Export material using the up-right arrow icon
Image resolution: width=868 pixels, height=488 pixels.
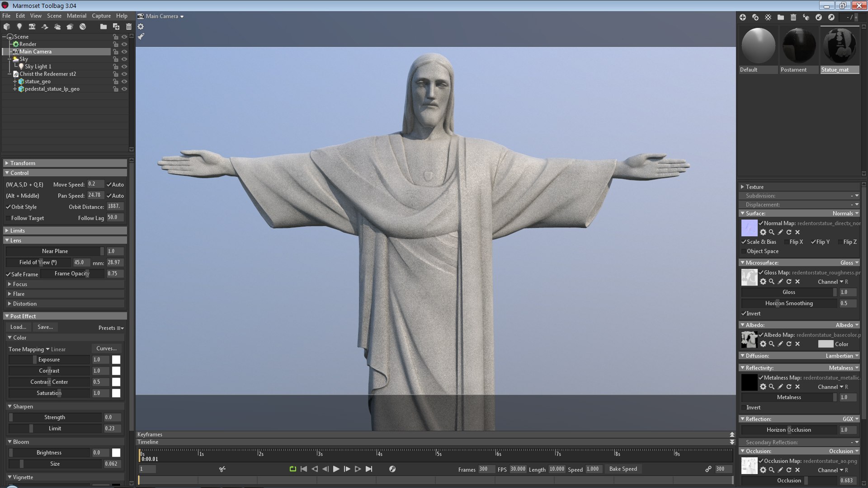coord(831,17)
